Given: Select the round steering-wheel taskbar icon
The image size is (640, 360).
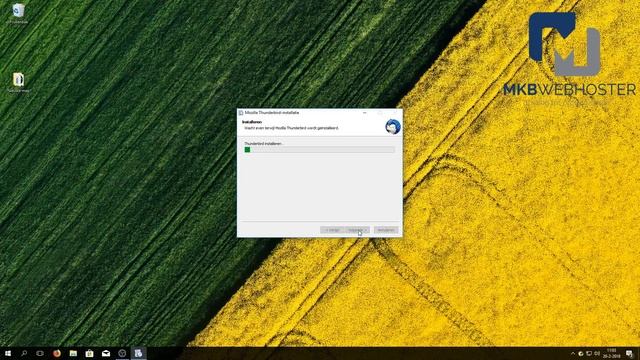Looking at the screenshot, I should [122, 353].
